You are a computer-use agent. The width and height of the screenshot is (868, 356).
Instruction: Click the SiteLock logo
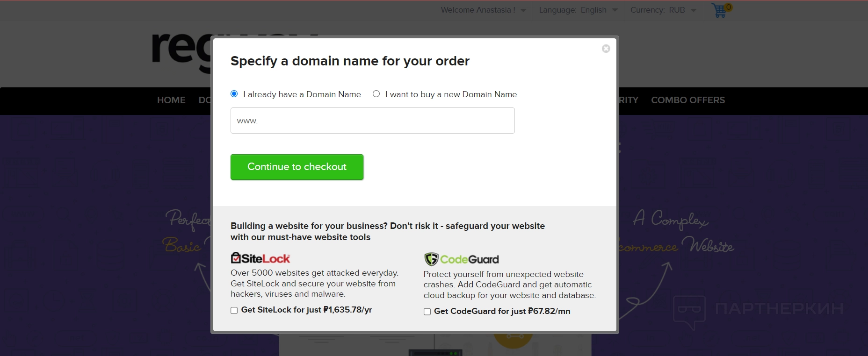point(260,258)
